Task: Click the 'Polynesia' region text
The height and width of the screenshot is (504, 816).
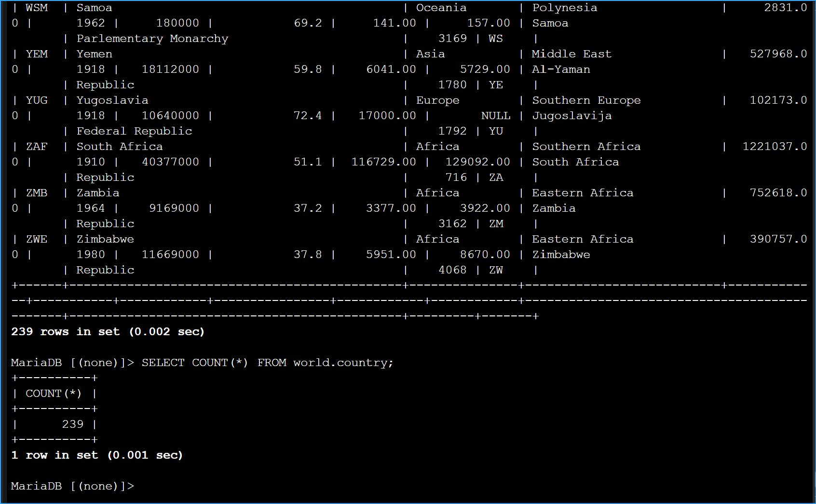Action: coord(565,8)
